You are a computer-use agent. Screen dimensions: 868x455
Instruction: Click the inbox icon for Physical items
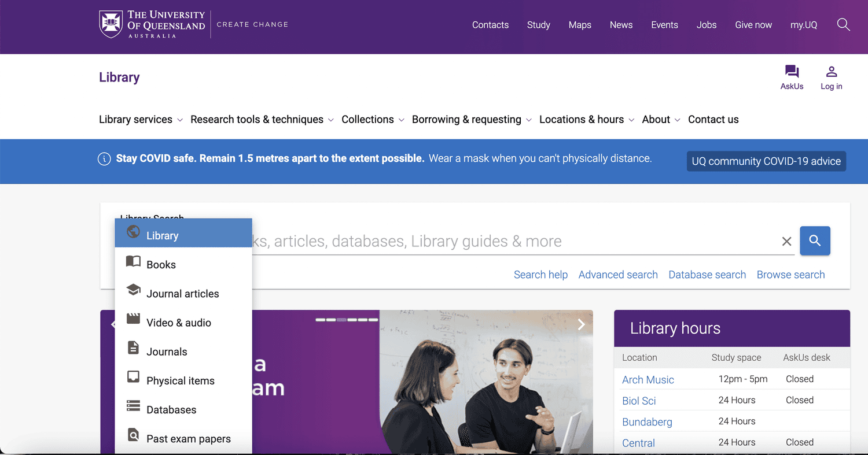133,377
